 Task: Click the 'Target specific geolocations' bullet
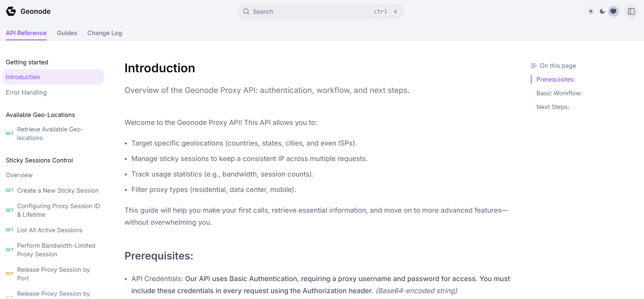pos(244,143)
